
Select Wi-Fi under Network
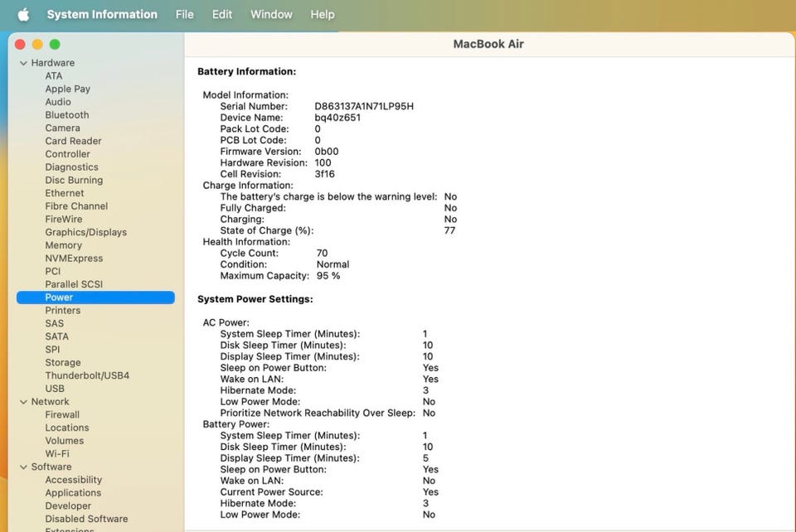[x=57, y=454]
